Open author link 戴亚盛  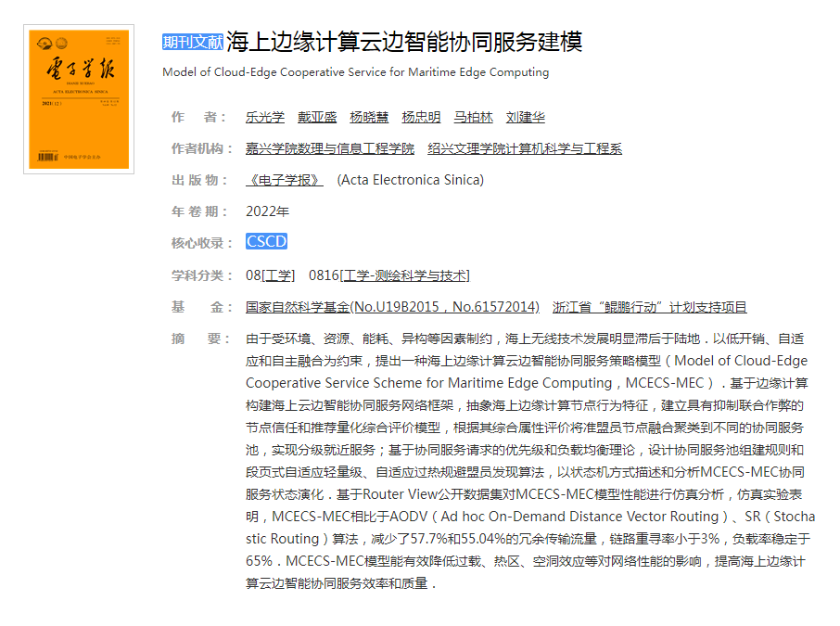317,117
